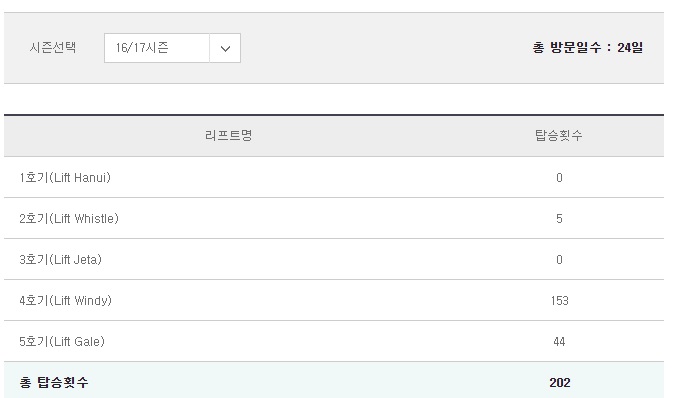This screenshot has width=677, height=398.
Task: Click the ride count 153 for Lift Windy
Action: coord(560,301)
